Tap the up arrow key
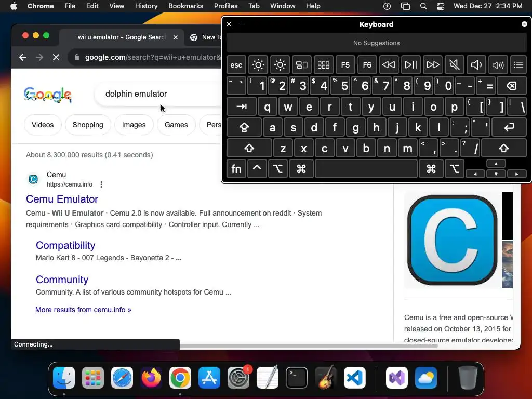This screenshot has height=399, width=532. tap(496, 164)
